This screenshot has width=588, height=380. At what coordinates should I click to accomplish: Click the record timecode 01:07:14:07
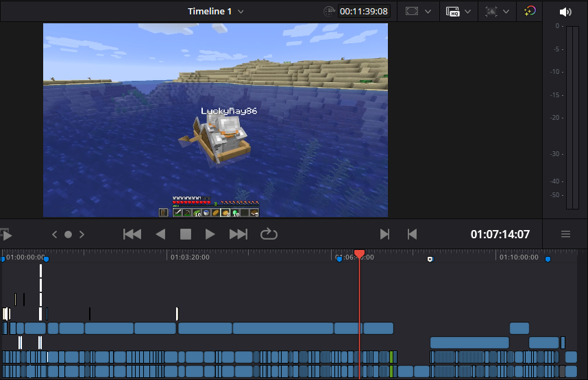(x=500, y=235)
